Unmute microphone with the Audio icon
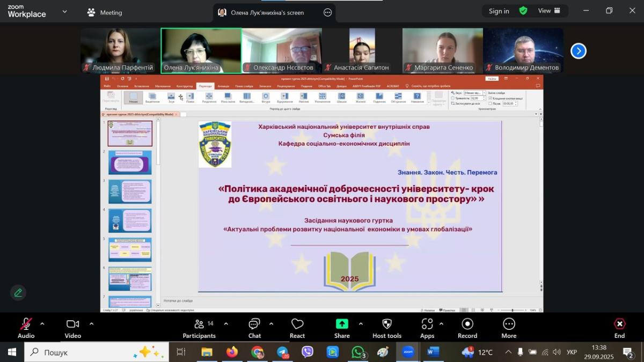Screen dimensions: 644x362 26,324
